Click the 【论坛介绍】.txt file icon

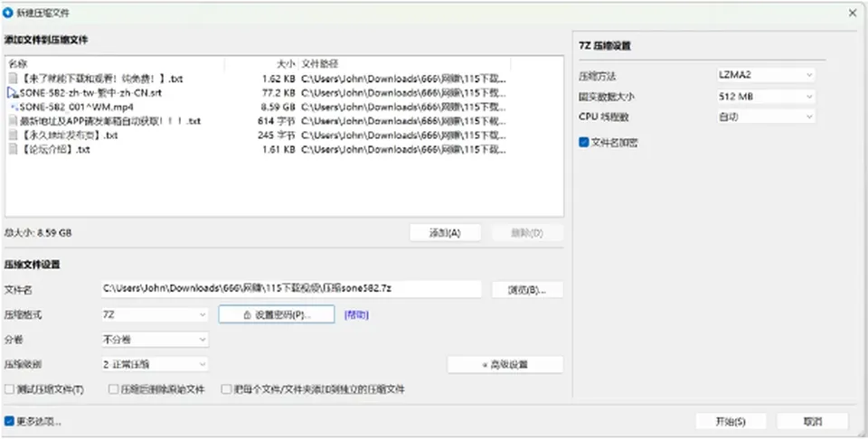tap(14, 149)
